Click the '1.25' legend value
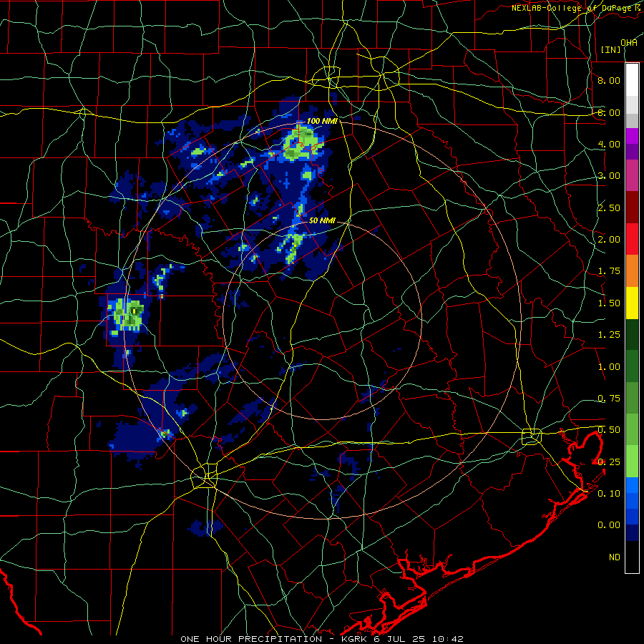 pyautogui.click(x=609, y=335)
